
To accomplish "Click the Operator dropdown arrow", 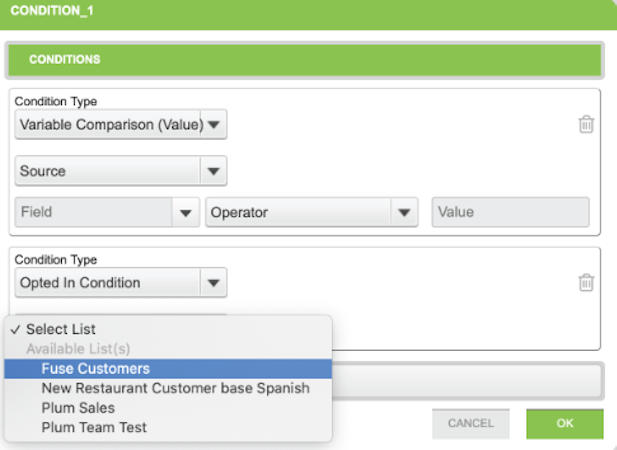I will tap(403, 212).
